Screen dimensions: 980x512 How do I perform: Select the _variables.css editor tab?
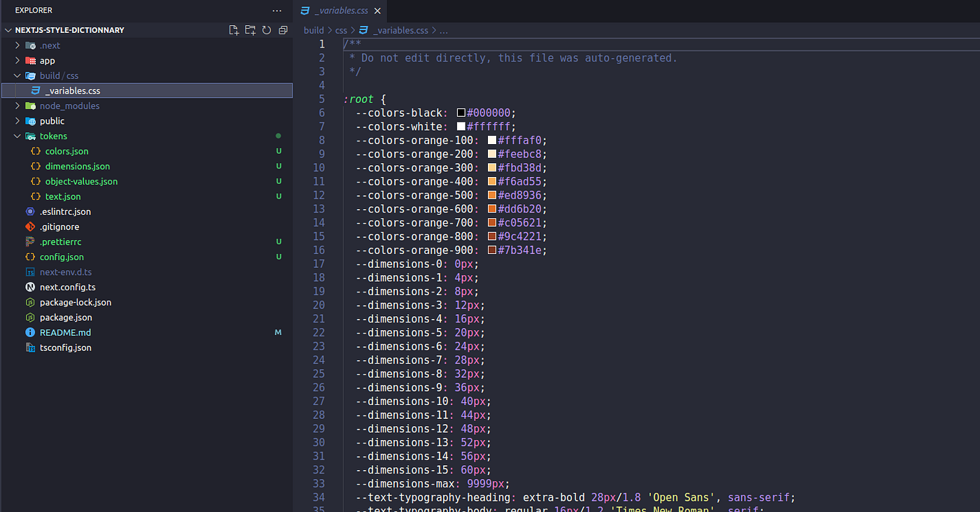[x=339, y=10]
